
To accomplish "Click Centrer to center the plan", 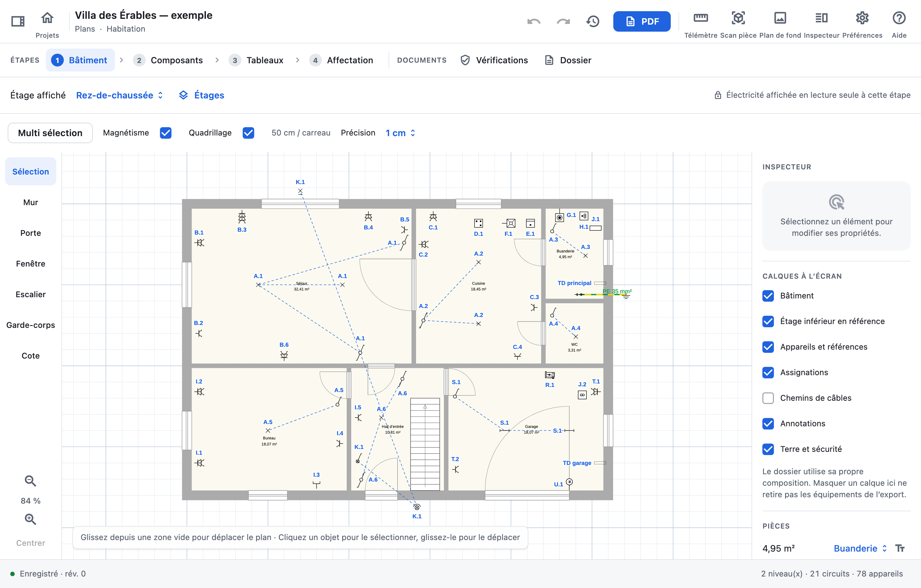I will pyautogui.click(x=31, y=543).
